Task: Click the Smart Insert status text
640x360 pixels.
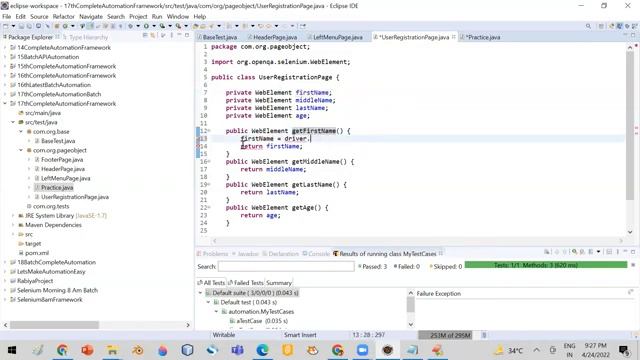Action: click(x=300, y=335)
